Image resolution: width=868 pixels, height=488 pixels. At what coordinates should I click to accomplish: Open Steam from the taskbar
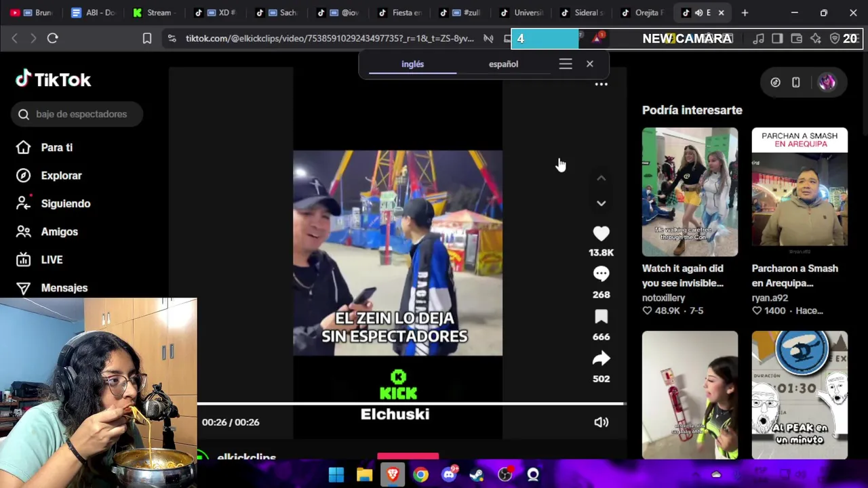tap(477, 474)
